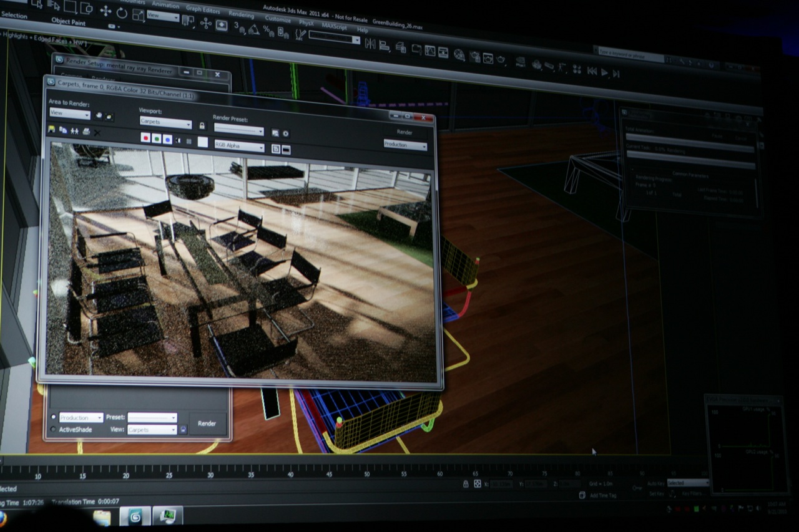The width and height of the screenshot is (799, 532).
Task: Enable the Select and Manipulate tool
Action: 205,23
